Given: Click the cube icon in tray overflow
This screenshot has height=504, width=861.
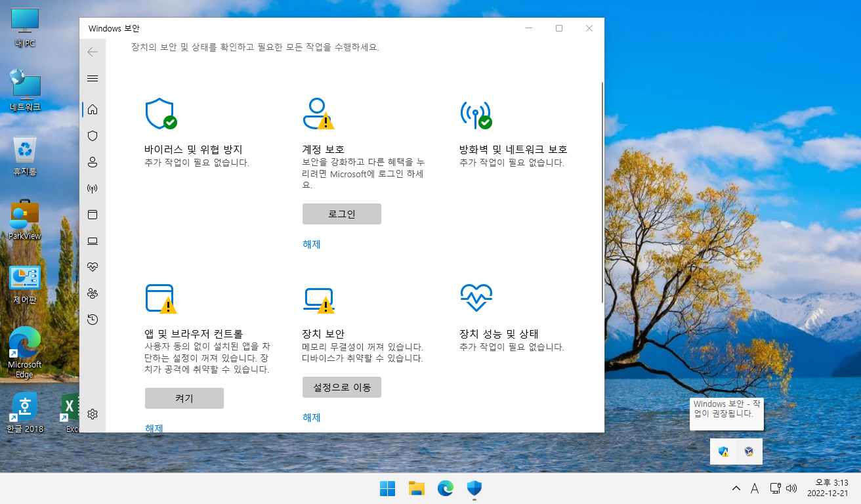Looking at the screenshot, I should 749,451.
